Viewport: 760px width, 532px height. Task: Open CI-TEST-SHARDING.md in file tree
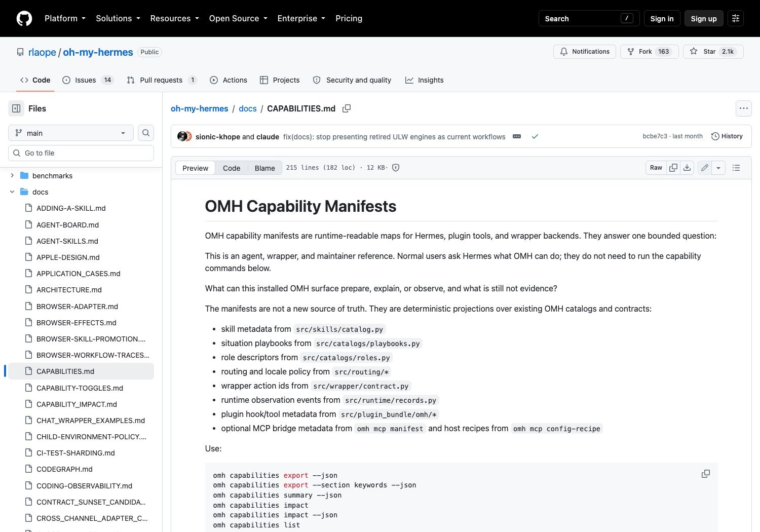pyautogui.click(x=75, y=453)
